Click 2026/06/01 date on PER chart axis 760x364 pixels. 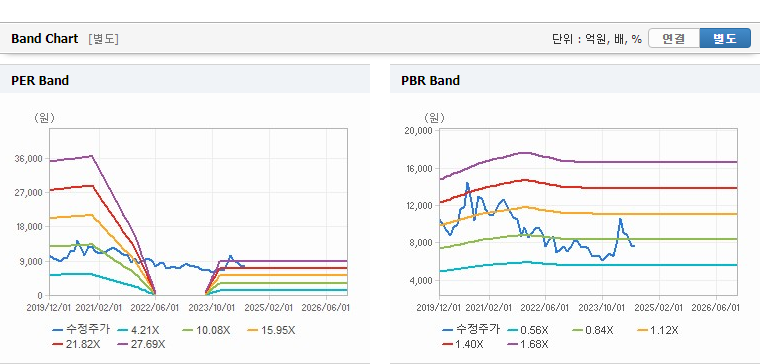326,308
